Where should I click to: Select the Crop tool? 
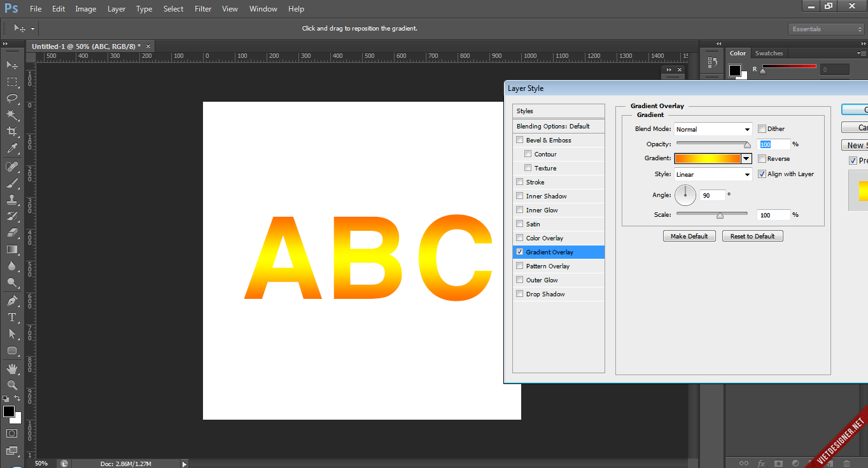tap(12, 131)
